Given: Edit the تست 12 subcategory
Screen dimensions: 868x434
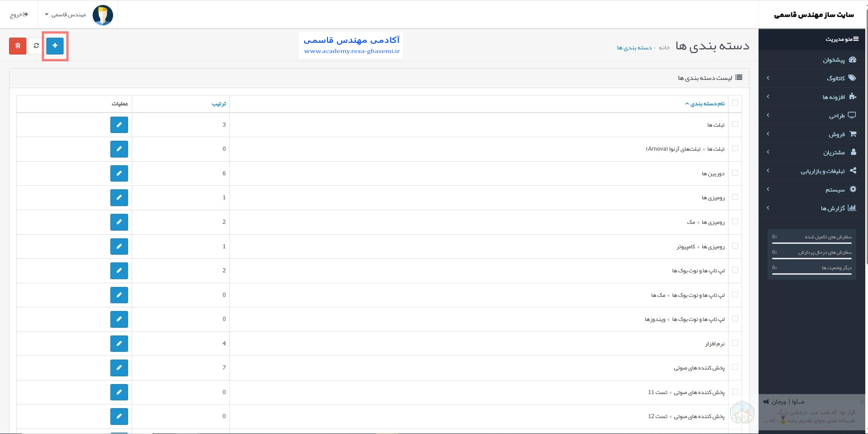Looking at the screenshot, I should 119,416.
